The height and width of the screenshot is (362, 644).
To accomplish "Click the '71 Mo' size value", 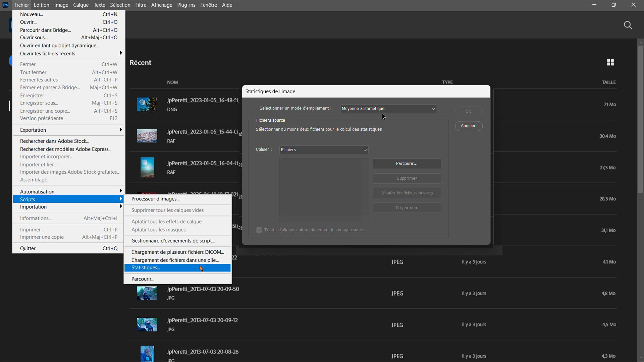I will click(x=610, y=105).
